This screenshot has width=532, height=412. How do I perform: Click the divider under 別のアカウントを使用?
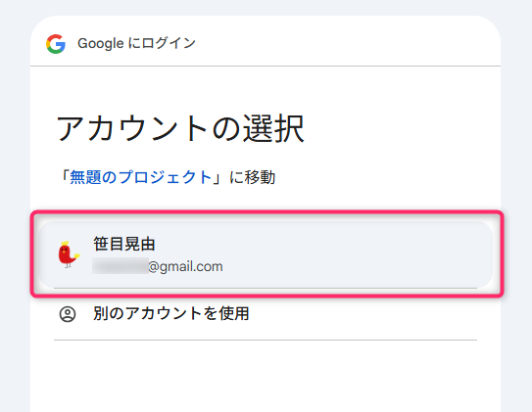pyautogui.click(x=266, y=340)
